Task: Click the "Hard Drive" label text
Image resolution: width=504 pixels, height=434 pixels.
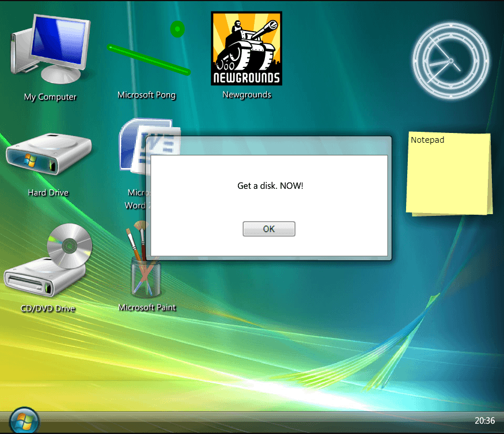Action: (x=48, y=192)
